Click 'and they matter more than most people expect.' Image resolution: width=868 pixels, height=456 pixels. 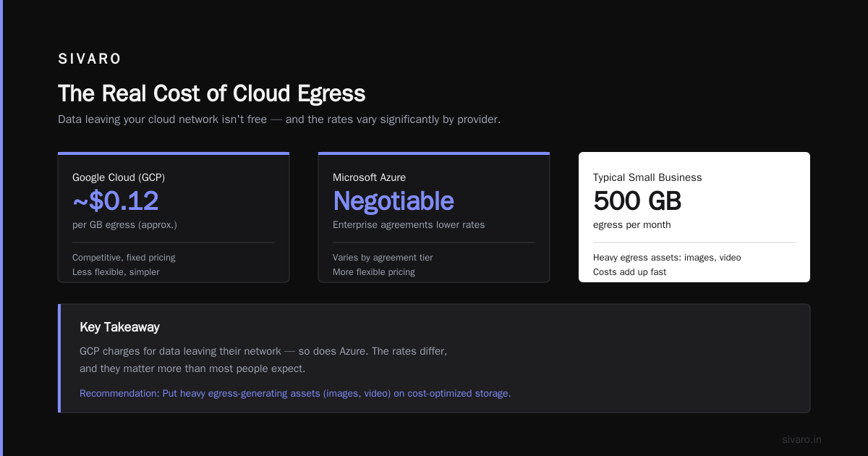(x=192, y=369)
